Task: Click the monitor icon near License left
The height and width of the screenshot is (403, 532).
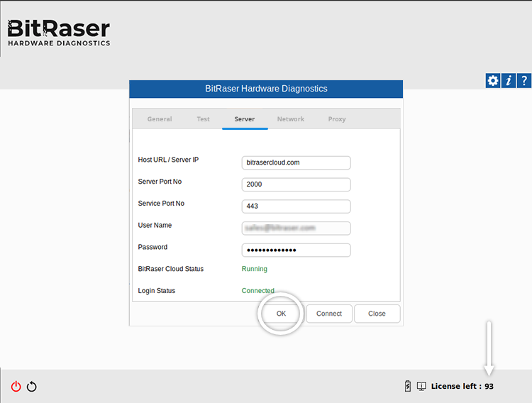Action: (421, 386)
